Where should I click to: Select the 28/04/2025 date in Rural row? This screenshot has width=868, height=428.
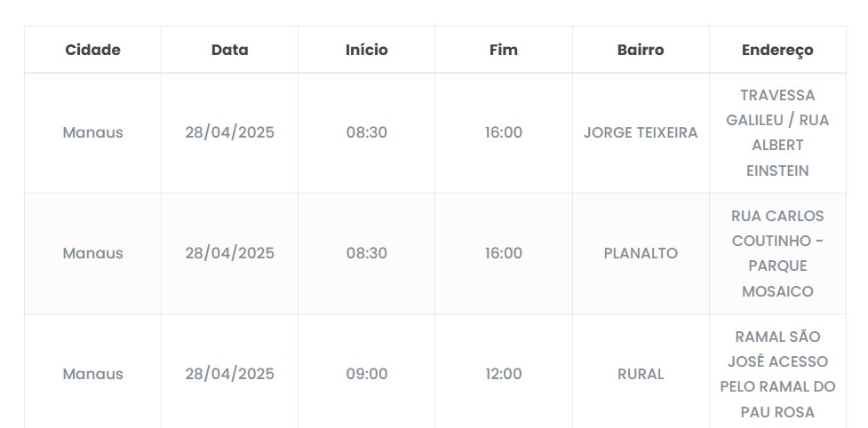(x=229, y=374)
